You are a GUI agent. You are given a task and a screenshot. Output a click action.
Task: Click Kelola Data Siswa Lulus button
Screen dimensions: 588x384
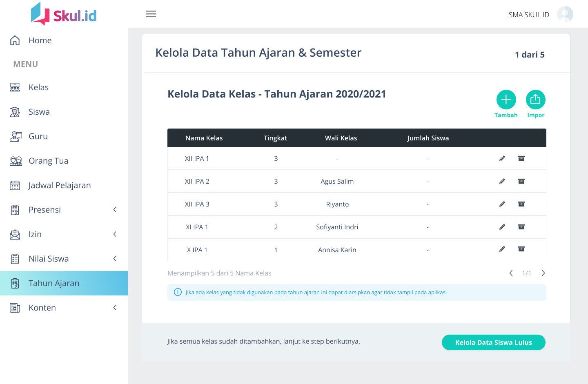493,342
